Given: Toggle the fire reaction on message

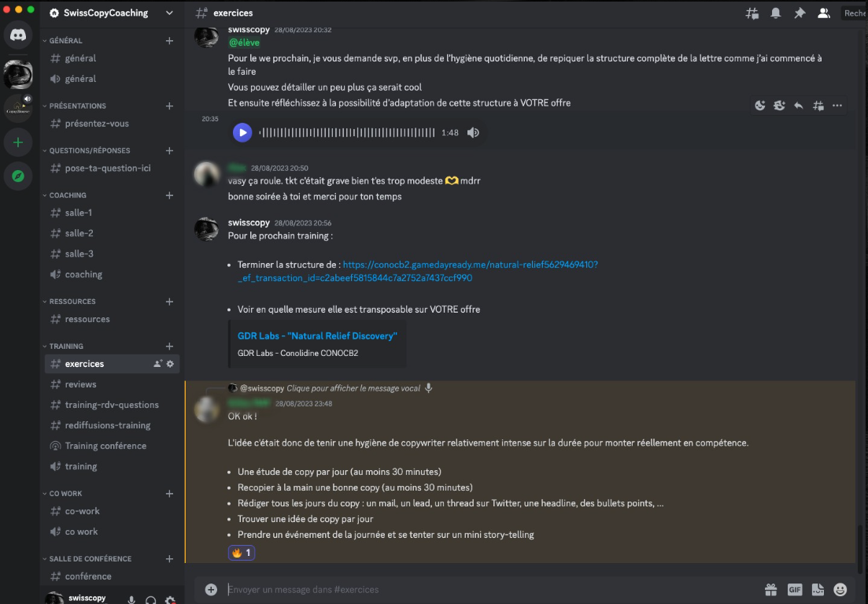Looking at the screenshot, I should pos(242,553).
